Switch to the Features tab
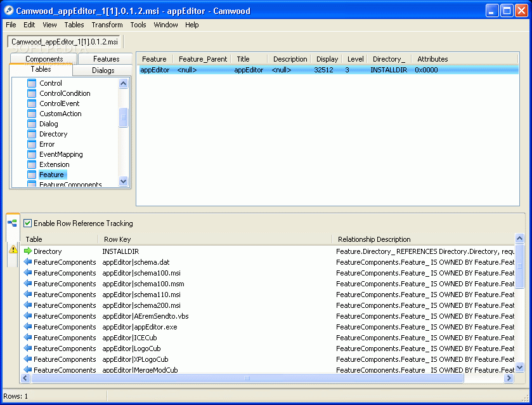The height and width of the screenshot is (405, 532). click(x=106, y=59)
